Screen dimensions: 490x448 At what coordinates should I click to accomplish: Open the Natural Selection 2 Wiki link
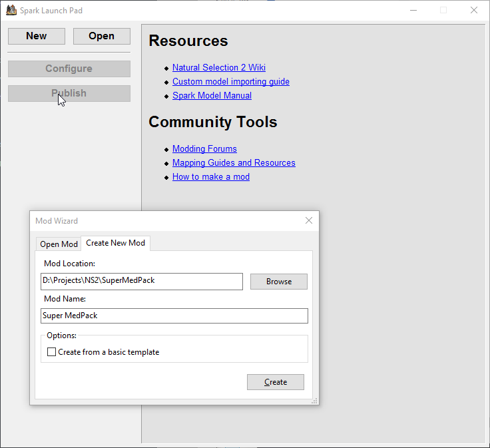(x=219, y=67)
